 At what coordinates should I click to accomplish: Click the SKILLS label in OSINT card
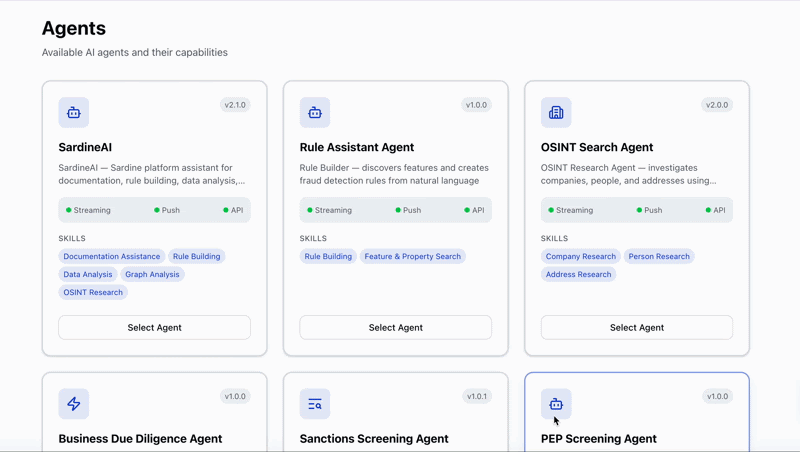click(555, 238)
